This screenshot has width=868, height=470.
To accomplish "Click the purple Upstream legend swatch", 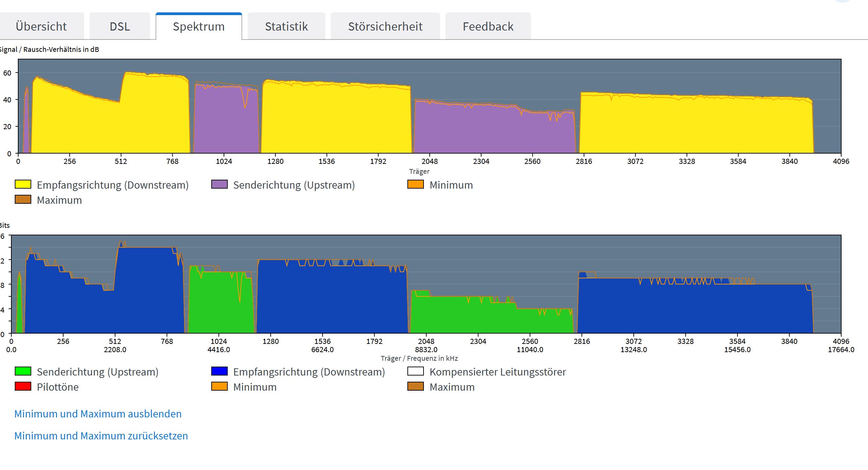I will tap(219, 184).
